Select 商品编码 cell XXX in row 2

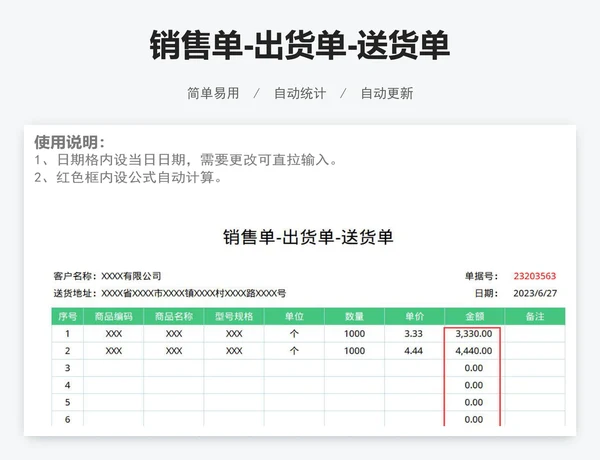(114, 351)
